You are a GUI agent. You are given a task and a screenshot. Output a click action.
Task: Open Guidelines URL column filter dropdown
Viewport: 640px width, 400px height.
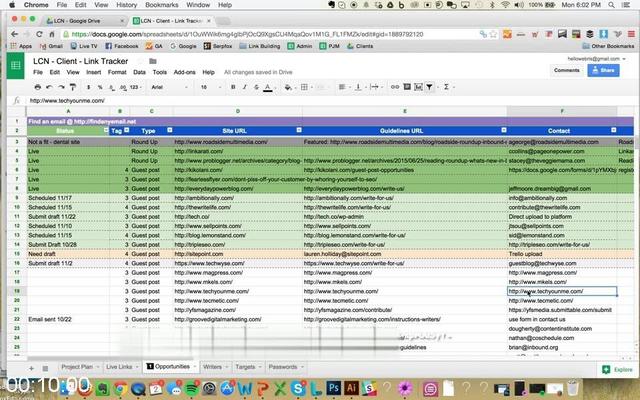(504, 130)
